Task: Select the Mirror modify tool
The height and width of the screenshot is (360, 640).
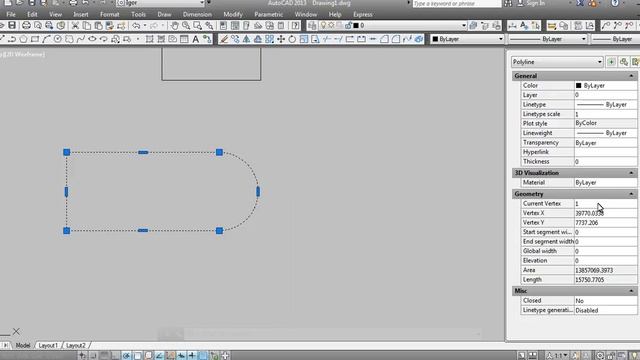Action: pyautogui.click(x=247, y=39)
